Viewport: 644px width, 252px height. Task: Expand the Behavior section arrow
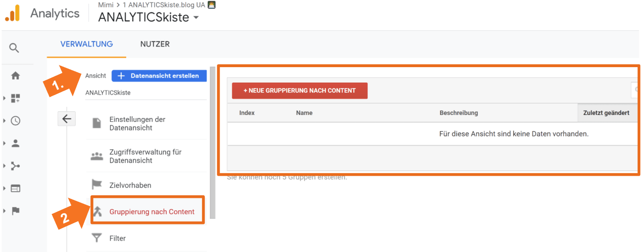(x=4, y=188)
